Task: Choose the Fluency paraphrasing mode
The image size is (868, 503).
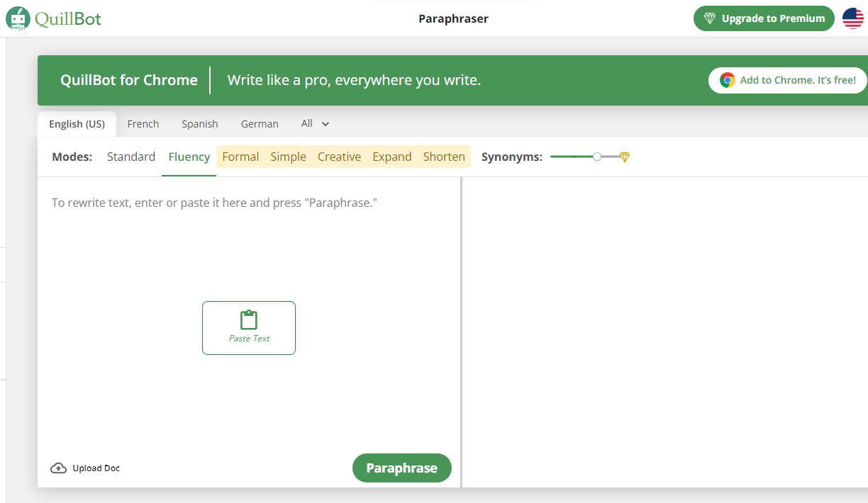Action: pos(189,157)
